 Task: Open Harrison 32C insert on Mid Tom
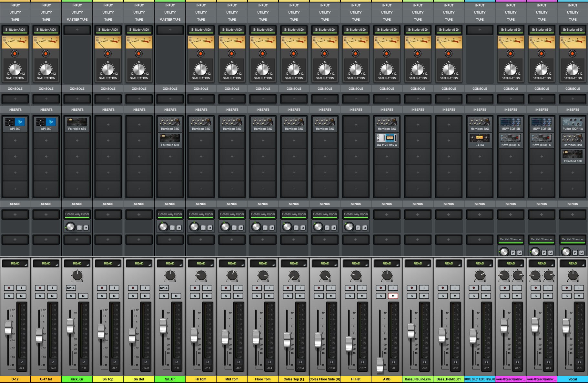(x=232, y=124)
